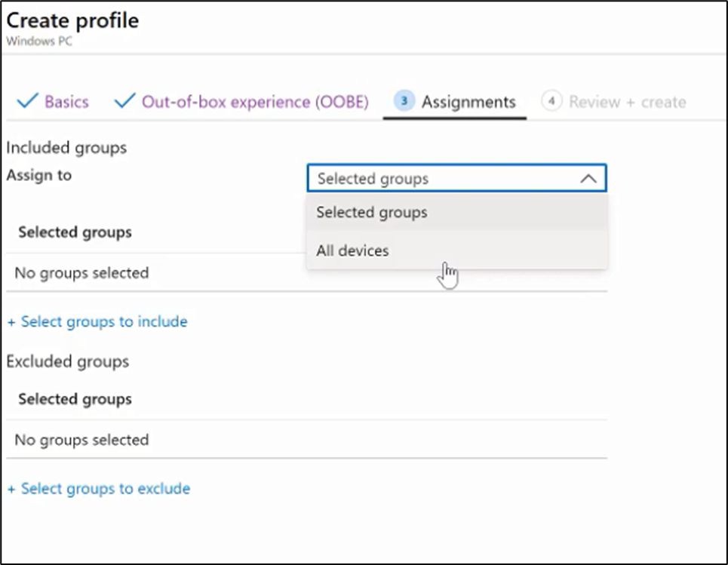Viewport: 728px width, 565px height.
Task: Click the Basics step checkmark icon
Action: pos(27,101)
